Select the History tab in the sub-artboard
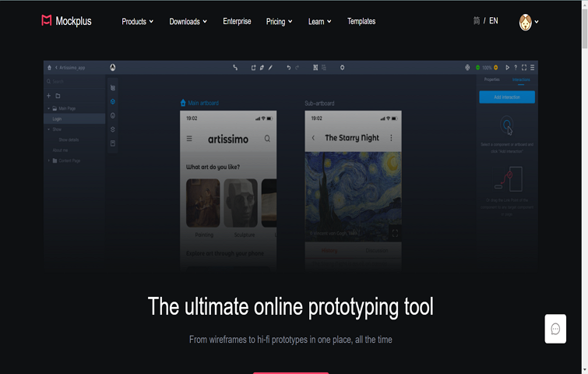 [x=329, y=251]
